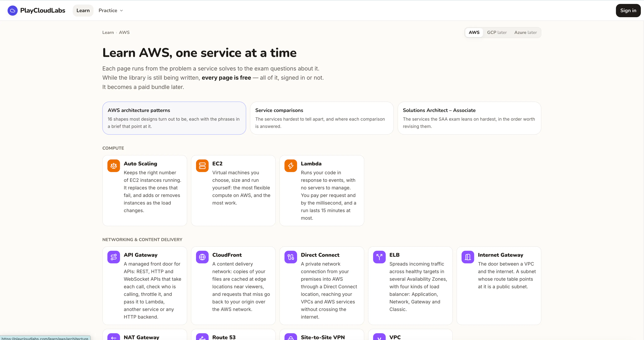Viewport: 644px width, 340px height.
Task: Click the 'every page is free' text
Action: click(x=226, y=78)
